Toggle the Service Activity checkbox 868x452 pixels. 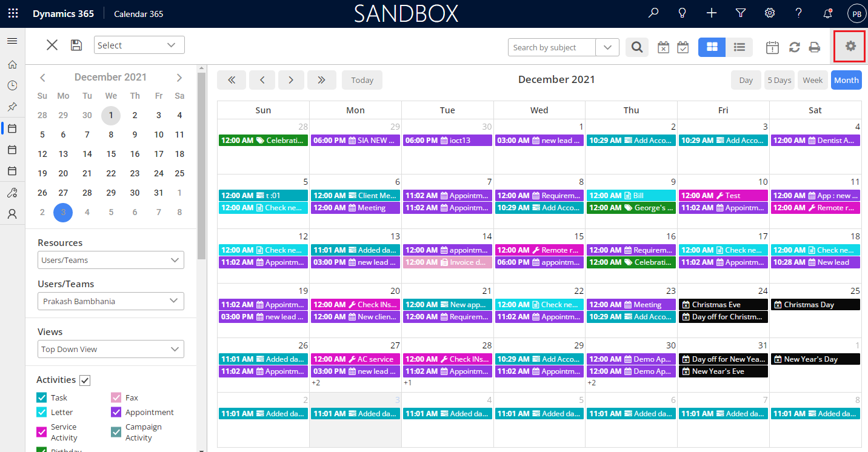pos(42,432)
